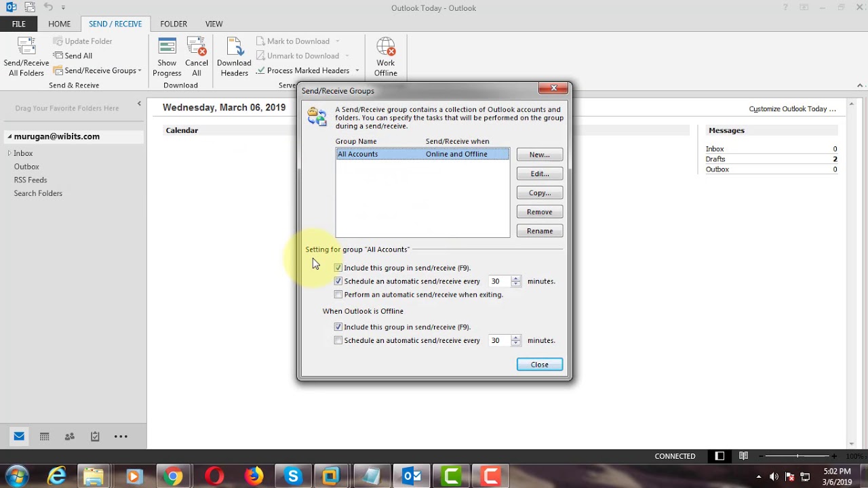Open Send/Receive Groups dropdown in ribbon

pos(98,70)
